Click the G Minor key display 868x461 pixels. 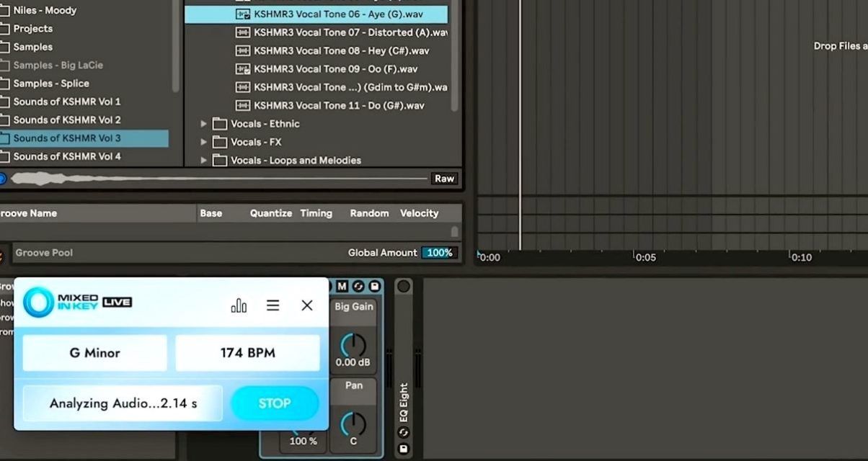click(x=94, y=352)
